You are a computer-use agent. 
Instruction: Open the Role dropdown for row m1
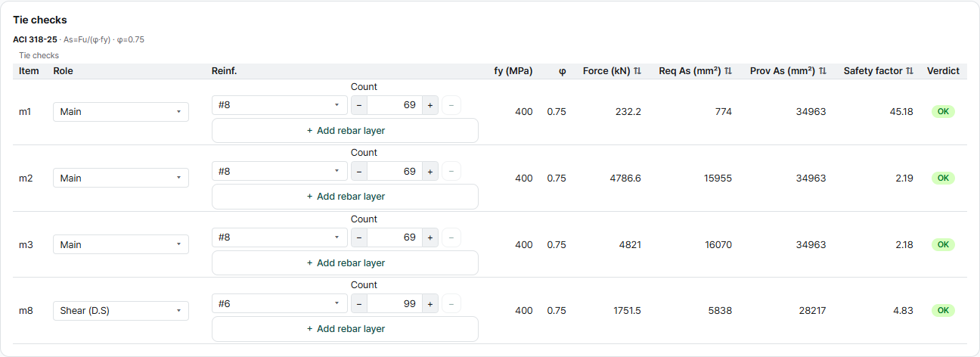click(x=121, y=112)
